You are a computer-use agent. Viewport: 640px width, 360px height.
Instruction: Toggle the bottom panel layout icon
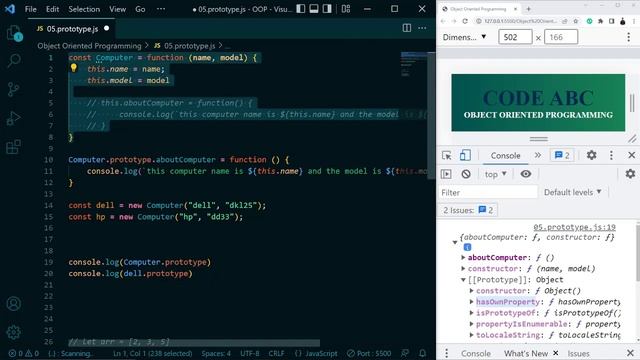point(314,9)
